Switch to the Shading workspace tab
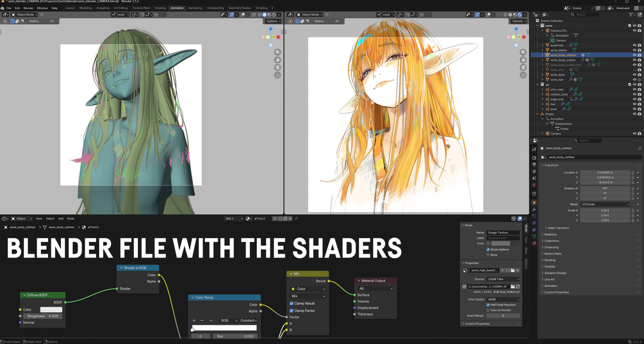 pos(160,8)
